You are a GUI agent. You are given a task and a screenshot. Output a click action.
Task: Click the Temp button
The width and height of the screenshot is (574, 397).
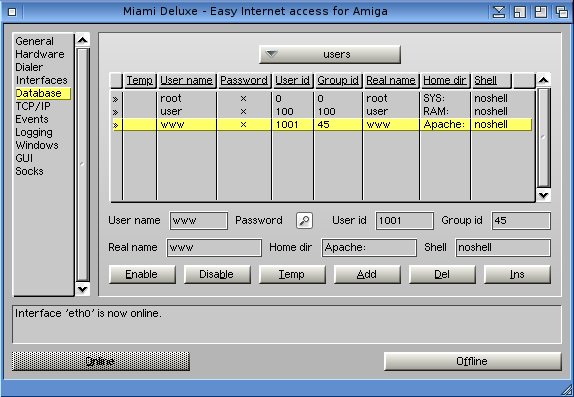pyautogui.click(x=292, y=274)
